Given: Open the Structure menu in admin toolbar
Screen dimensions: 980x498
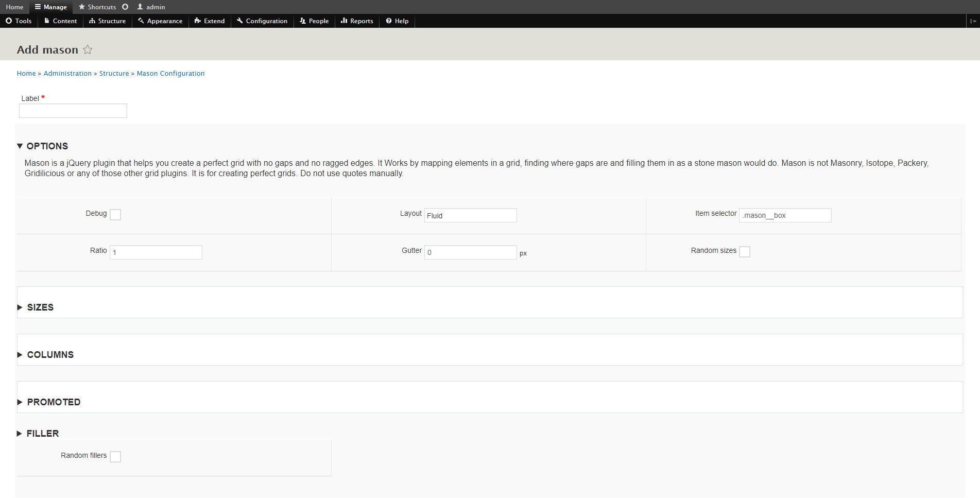Looking at the screenshot, I should (107, 21).
